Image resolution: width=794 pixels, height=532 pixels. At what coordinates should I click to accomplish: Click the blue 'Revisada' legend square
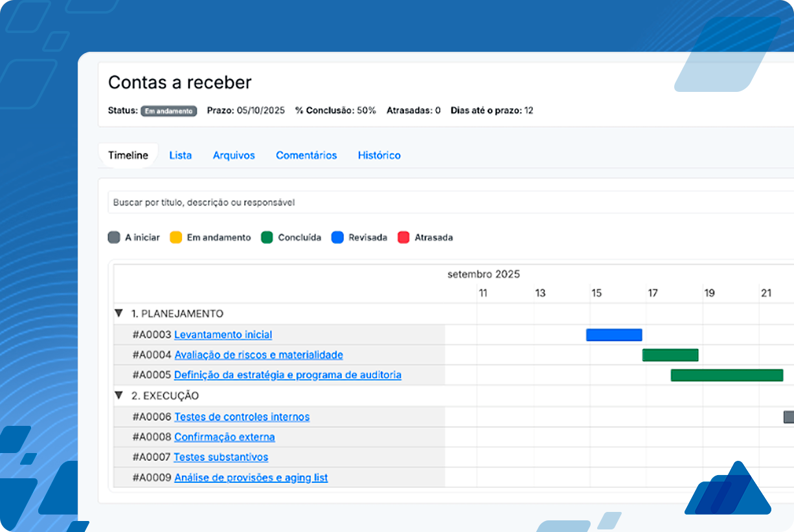[337, 238]
